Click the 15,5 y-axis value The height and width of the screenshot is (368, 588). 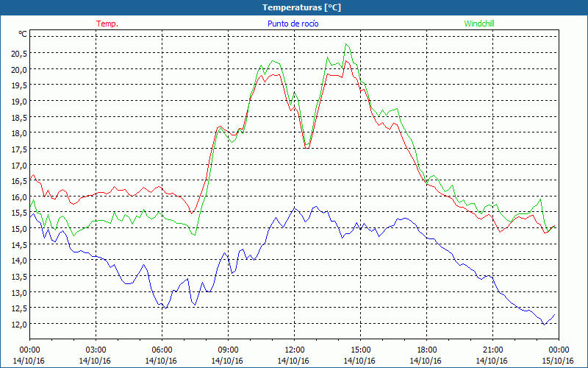pyautogui.click(x=19, y=213)
